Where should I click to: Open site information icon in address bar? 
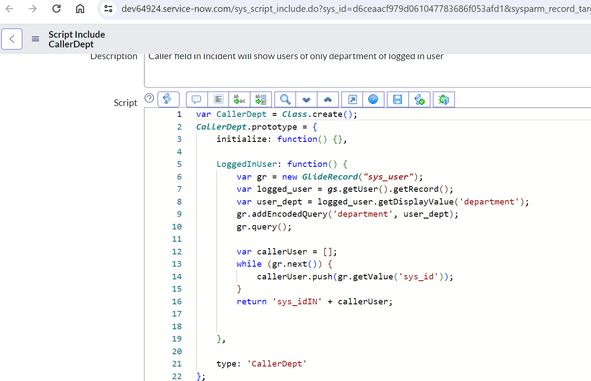[108, 8]
